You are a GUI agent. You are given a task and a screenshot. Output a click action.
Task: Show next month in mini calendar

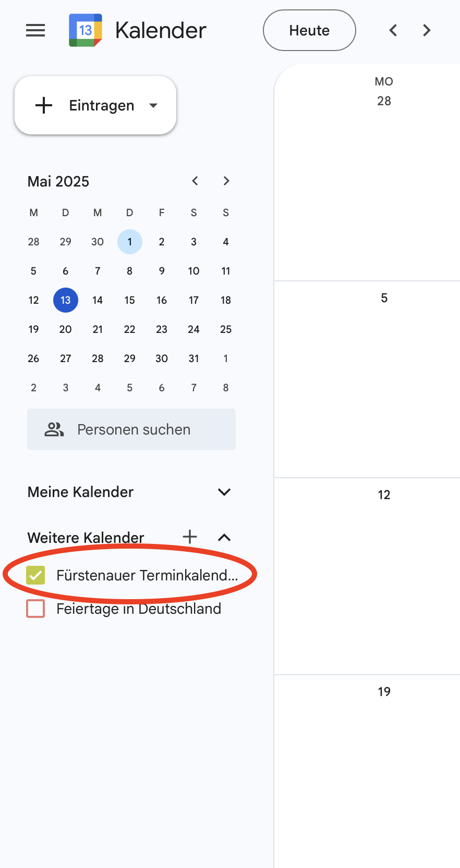[226, 181]
